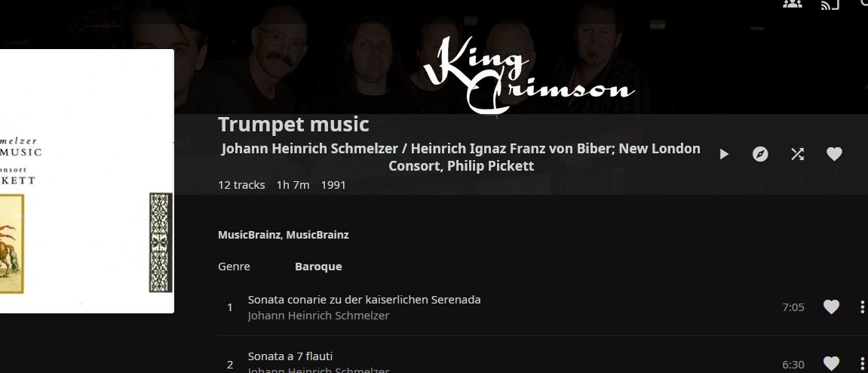Open first MusicBrainz link
Viewport: 868px width, 373px height.
coord(249,234)
